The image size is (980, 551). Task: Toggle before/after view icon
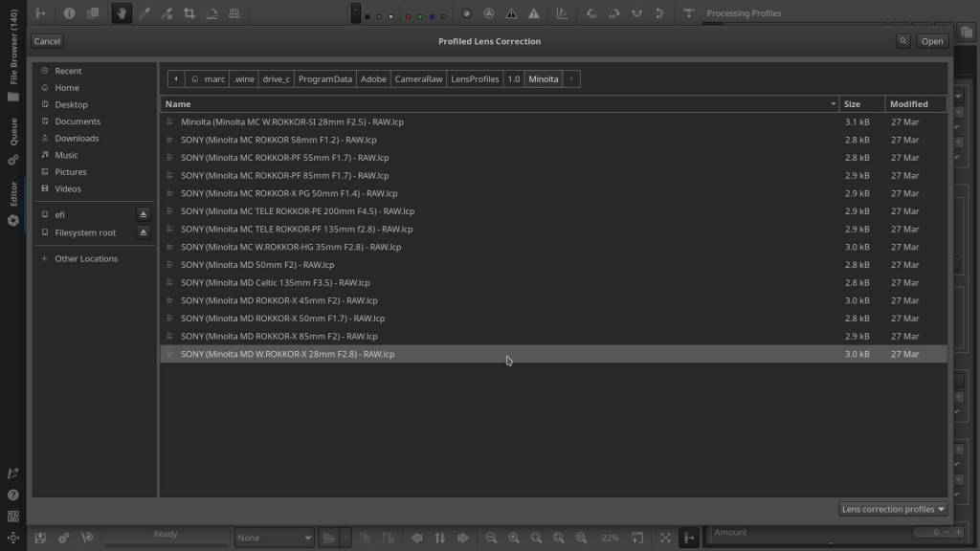tap(93, 13)
